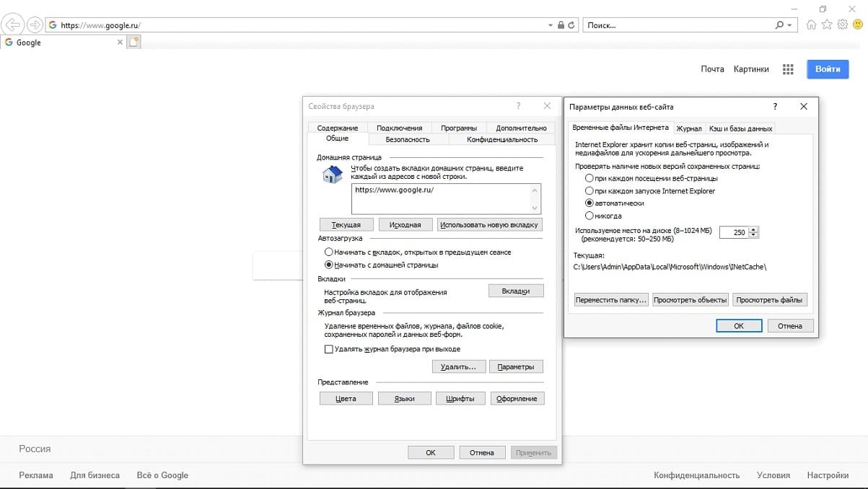
Task: Click the security lock icon in address bar
Action: [x=561, y=25]
